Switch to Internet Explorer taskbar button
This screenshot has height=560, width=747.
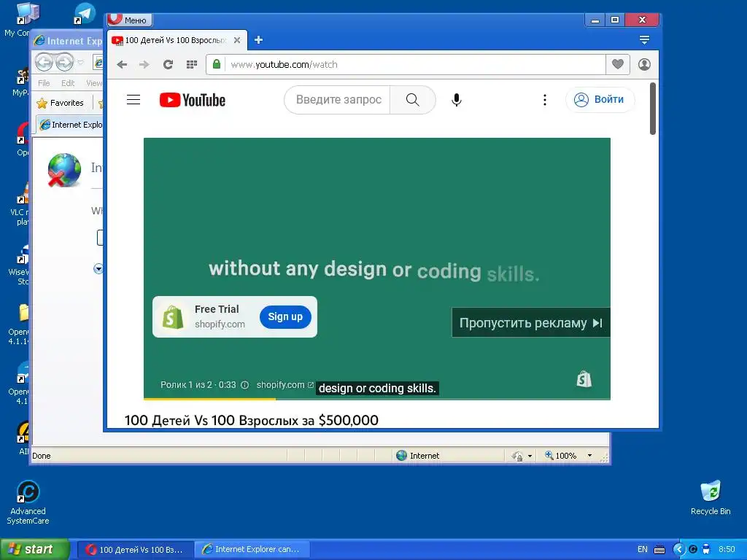[x=252, y=550]
